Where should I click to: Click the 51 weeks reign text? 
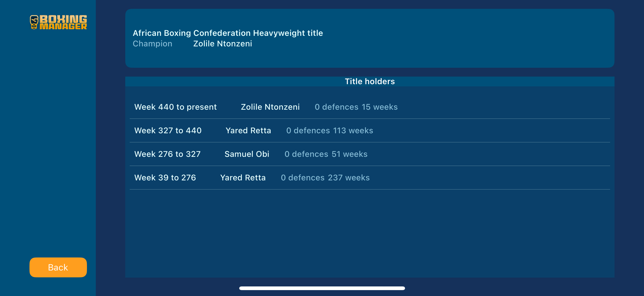[350, 154]
